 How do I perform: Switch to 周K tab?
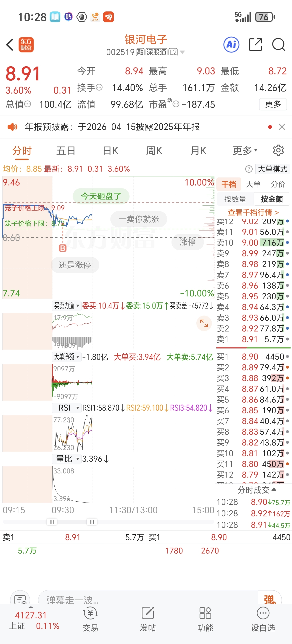(154, 151)
